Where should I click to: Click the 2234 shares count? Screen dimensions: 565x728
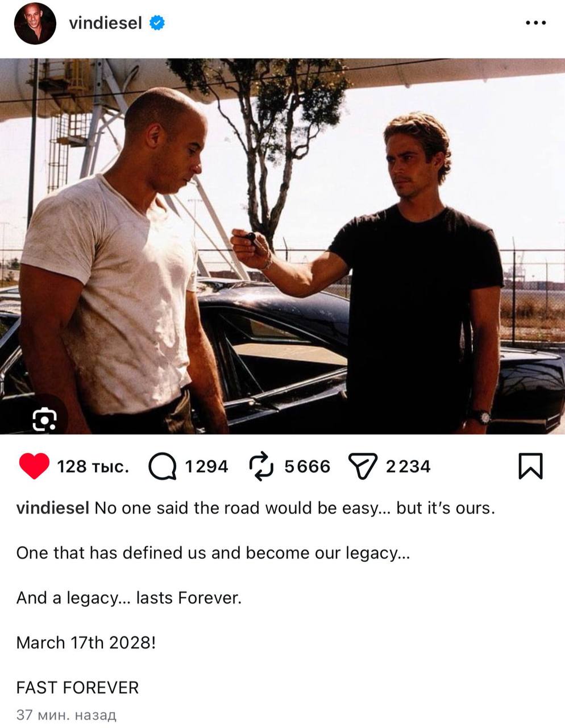pyautogui.click(x=408, y=467)
